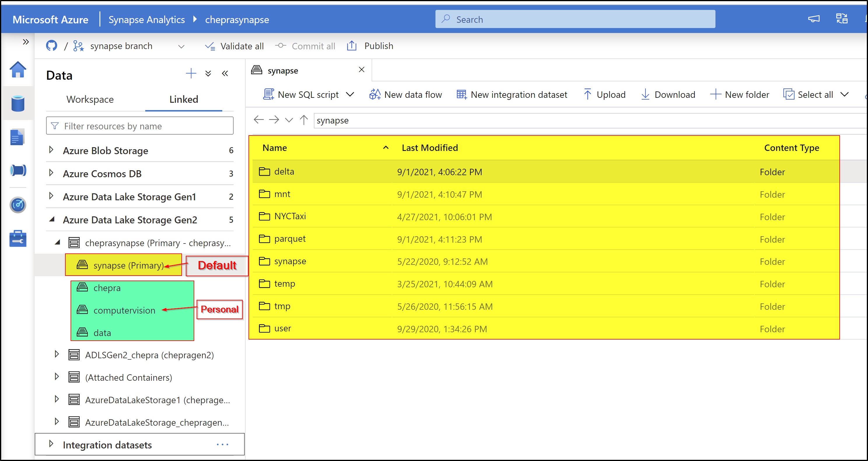Expand Azure Blob Storage node
The image size is (868, 461).
click(51, 150)
